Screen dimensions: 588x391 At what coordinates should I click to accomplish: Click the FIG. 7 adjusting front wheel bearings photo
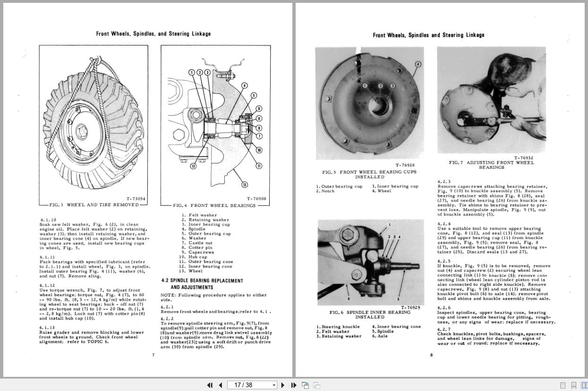[491, 100]
